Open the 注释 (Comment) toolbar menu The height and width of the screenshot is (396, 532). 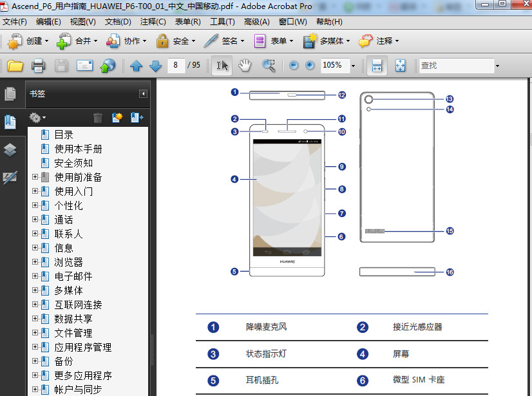point(379,41)
